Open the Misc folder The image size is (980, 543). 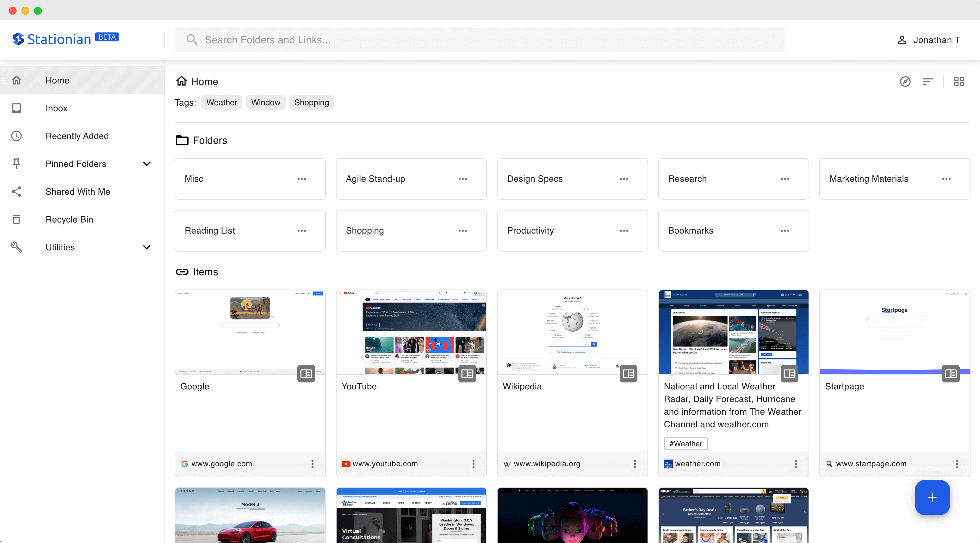tap(250, 179)
